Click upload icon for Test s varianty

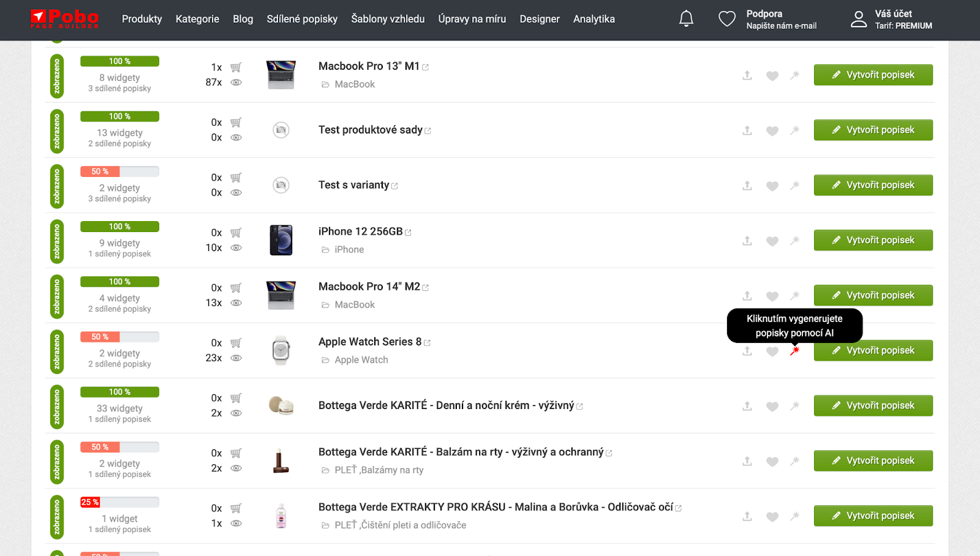pos(747,186)
